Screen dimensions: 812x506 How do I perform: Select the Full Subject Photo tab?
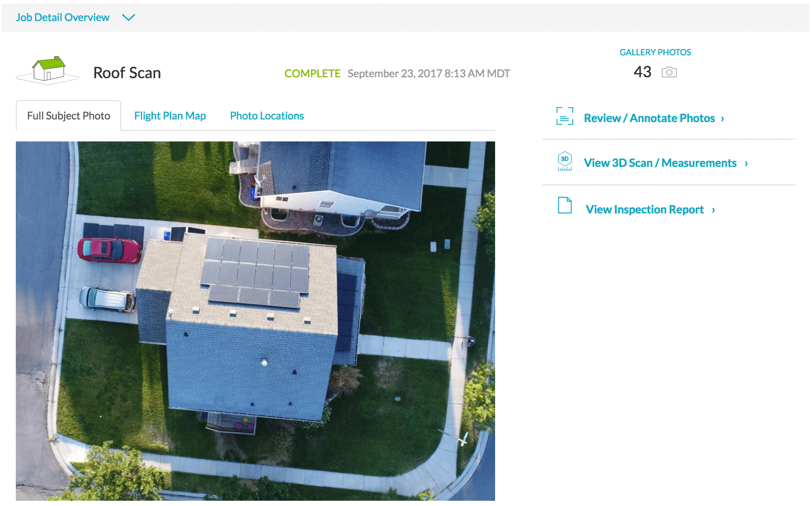(68, 116)
